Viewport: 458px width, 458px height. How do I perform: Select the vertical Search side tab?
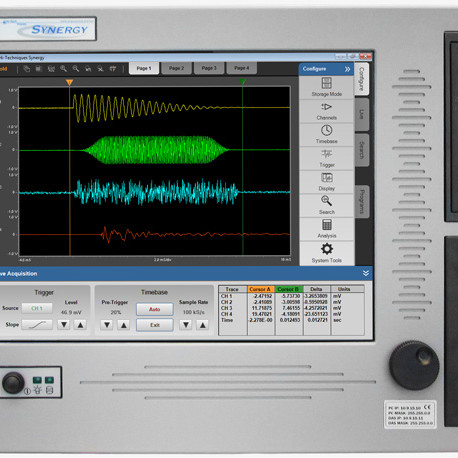[362, 150]
